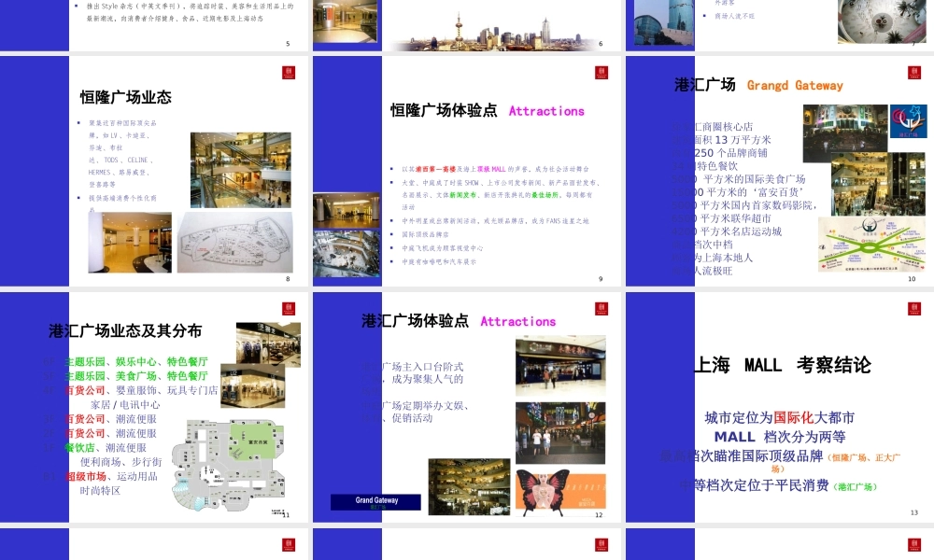Select the title 港汇广场业态及其分布 on slide 11
Screen dimensions: 934x560
(x=125, y=331)
